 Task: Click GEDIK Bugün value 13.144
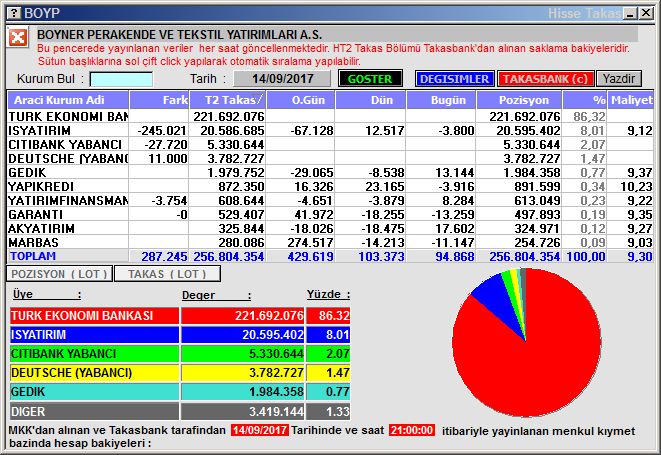coord(454,172)
